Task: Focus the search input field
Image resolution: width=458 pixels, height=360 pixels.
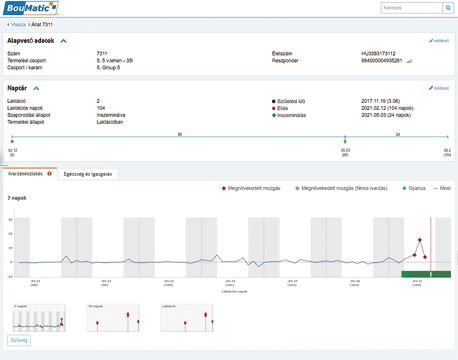Action: coord(411,8)
